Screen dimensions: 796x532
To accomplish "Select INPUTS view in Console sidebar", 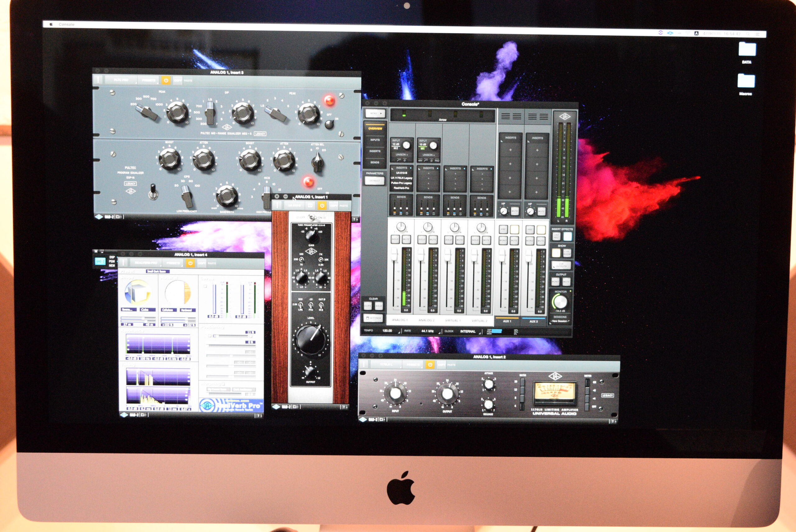I will 375,140.
